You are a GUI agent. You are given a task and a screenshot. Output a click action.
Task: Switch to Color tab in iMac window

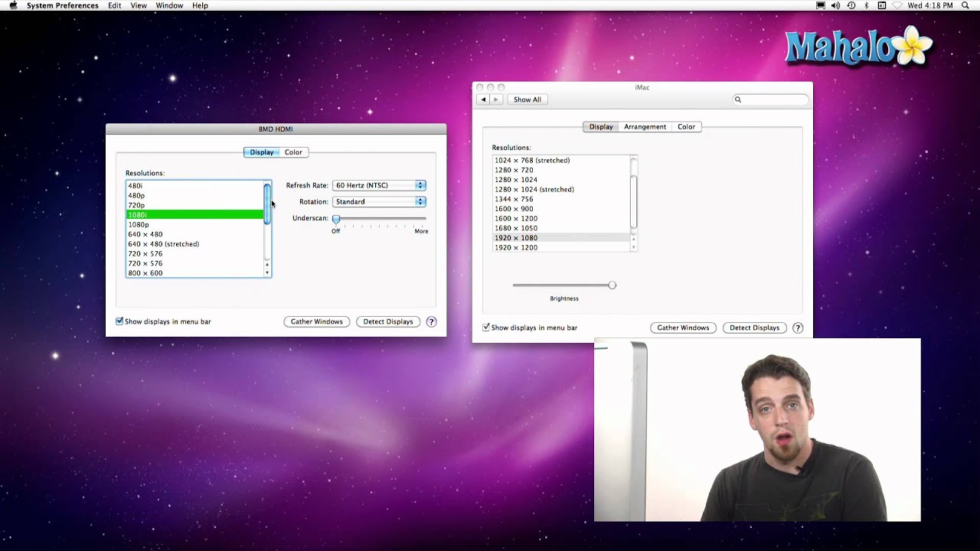coord(686,127)
